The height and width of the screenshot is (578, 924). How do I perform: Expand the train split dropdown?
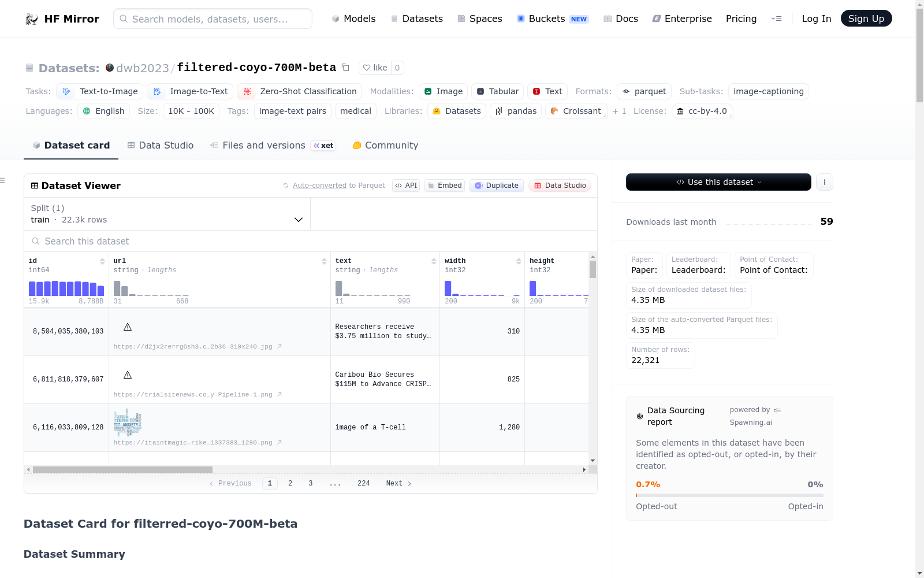click(298, 220)
